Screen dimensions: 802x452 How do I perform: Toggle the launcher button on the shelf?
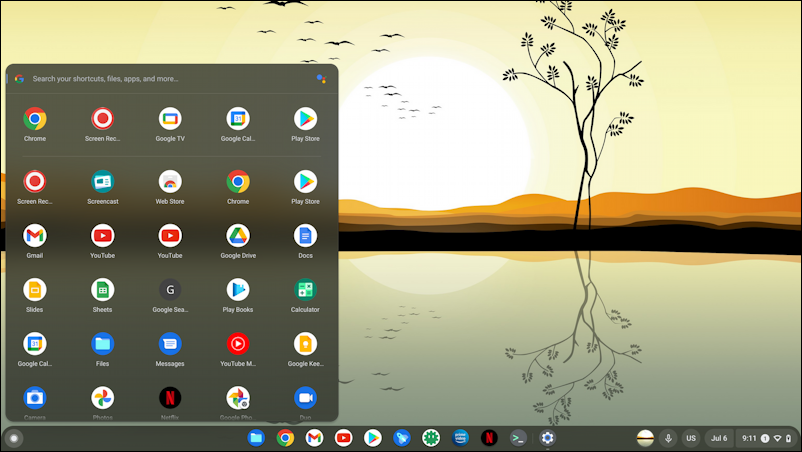pos(13,438)
